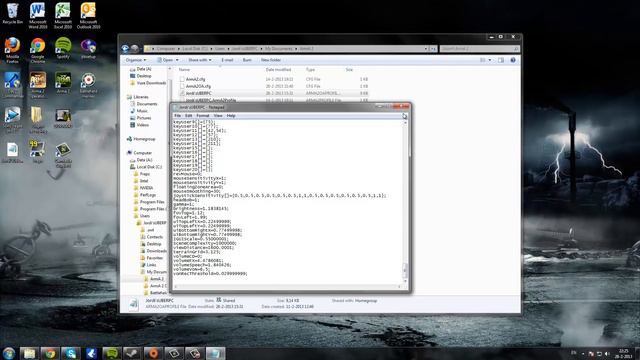
Task: Select Pictures library in navigation pane
Action: [x=144, y=118]
